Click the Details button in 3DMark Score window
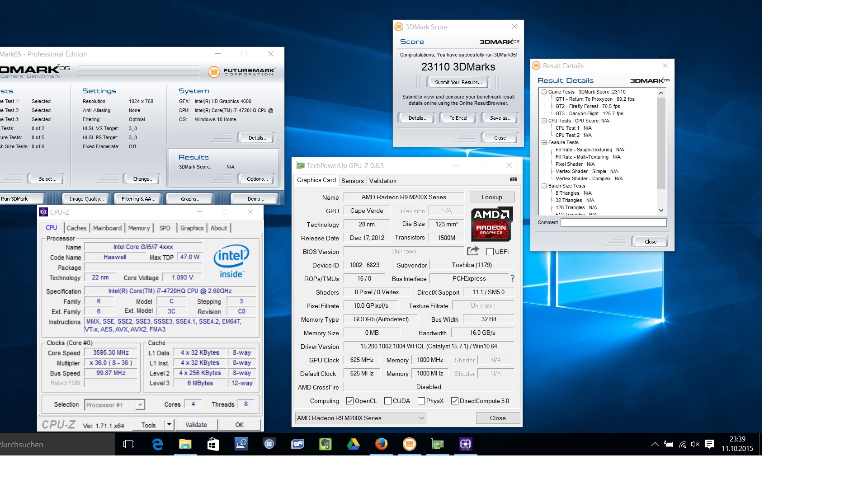Viewport: 868px width, 488px height. click(x=418, y=118)
